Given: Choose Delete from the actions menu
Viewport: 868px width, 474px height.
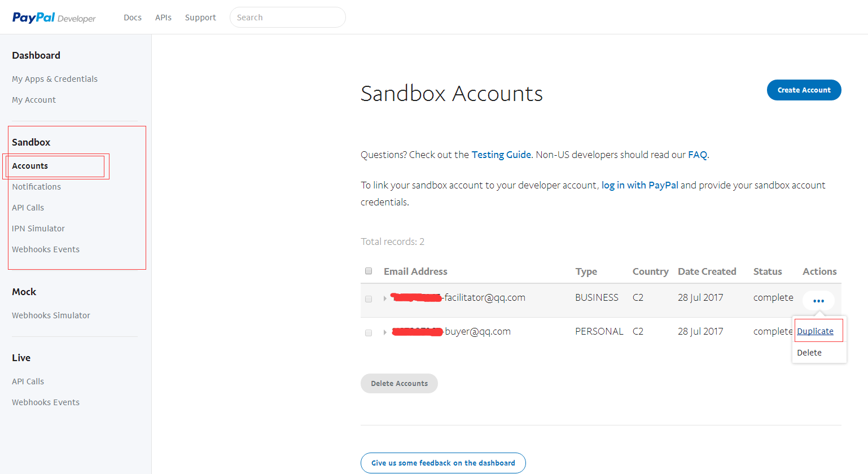Looking at the screenshot, I should tap(809, 353).
